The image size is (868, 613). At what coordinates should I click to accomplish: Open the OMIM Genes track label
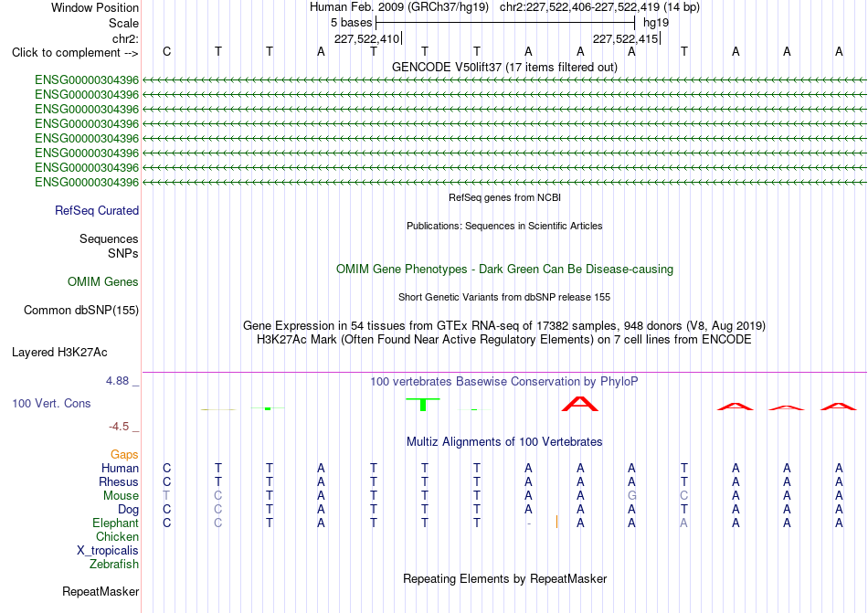pos(102,282)
